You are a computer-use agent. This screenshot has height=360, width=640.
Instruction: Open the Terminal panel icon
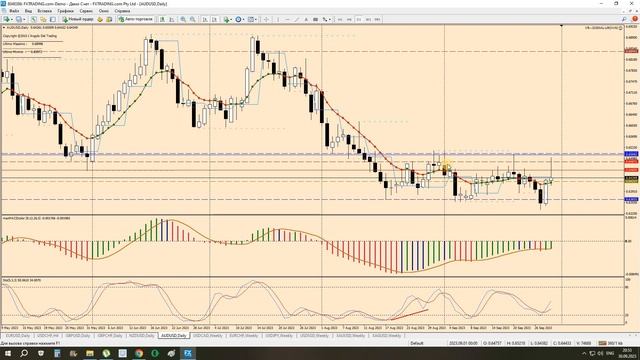point(53,19)
